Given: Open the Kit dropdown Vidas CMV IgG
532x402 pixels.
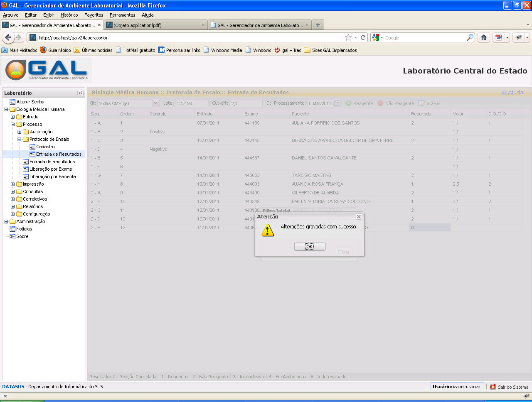Looking at the screenshot, I should click(x=156, y=103).
